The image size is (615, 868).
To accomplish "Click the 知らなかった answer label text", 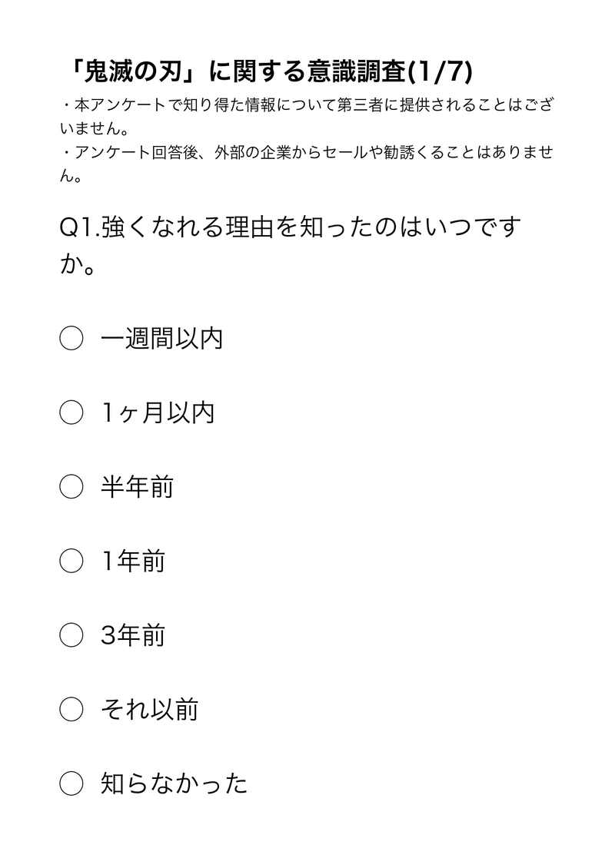I will coord(174,784).
